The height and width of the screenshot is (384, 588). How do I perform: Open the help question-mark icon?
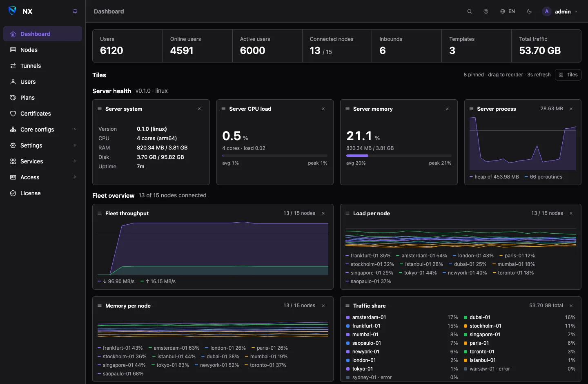tap(486, 11)
